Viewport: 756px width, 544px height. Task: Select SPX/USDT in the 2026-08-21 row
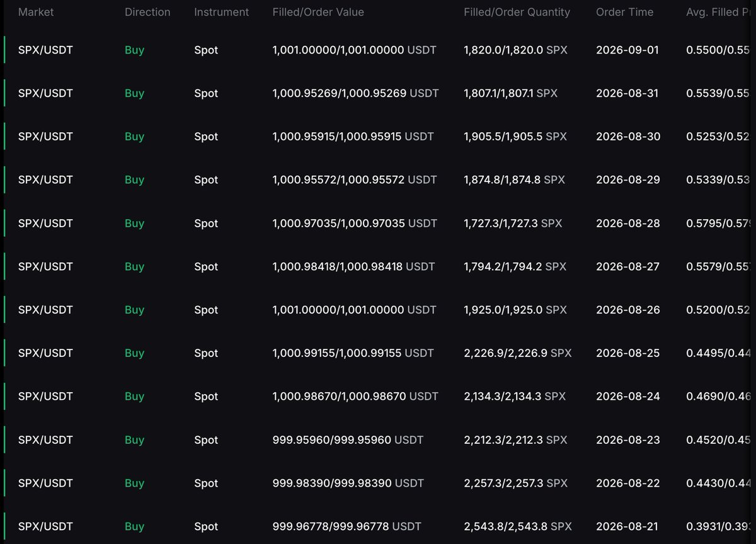(45, 526)
